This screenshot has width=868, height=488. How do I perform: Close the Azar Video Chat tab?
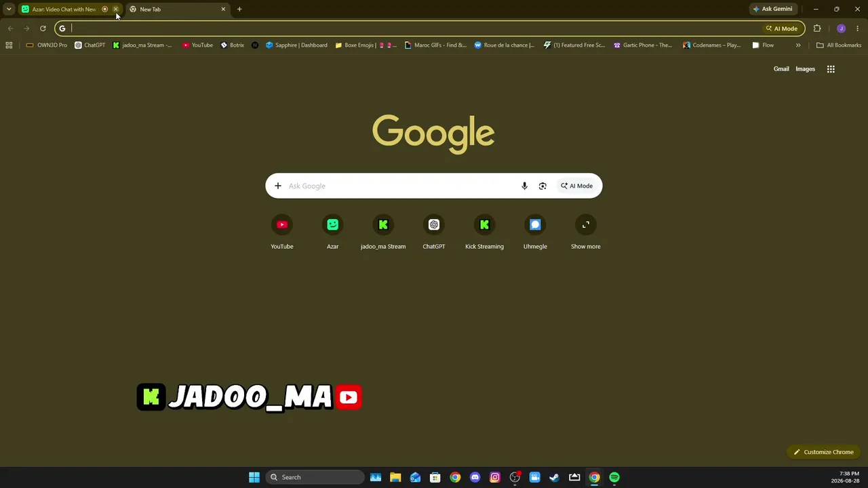(x=116, y=9)
